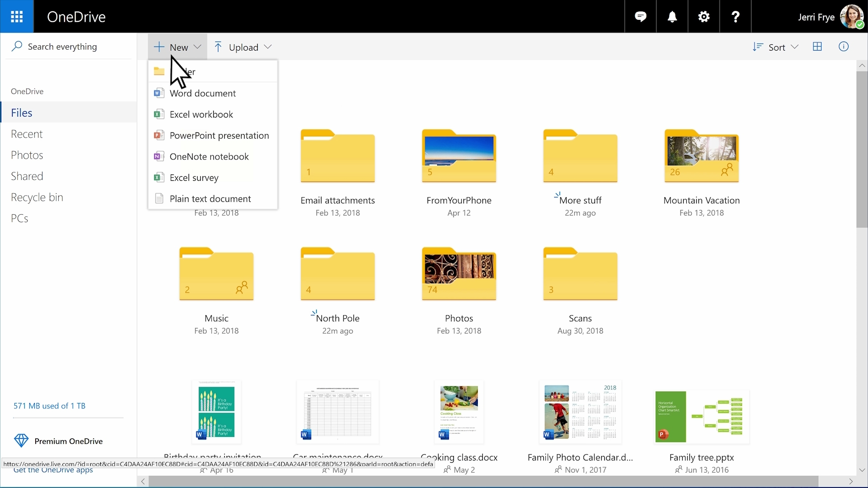The image size is (868, 488).
Task: Click Jerri Frye's profile picture
Action: point(852,17)
